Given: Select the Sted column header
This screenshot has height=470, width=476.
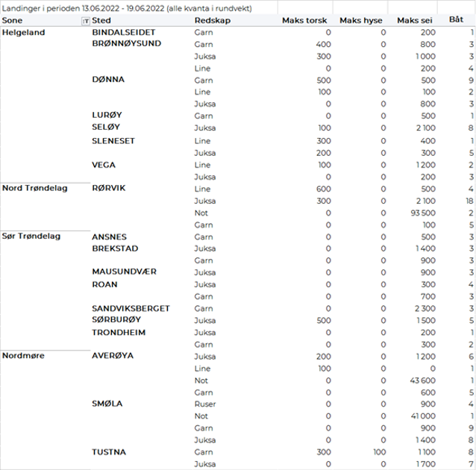Looking at the screenshot, I should (140, 22).
